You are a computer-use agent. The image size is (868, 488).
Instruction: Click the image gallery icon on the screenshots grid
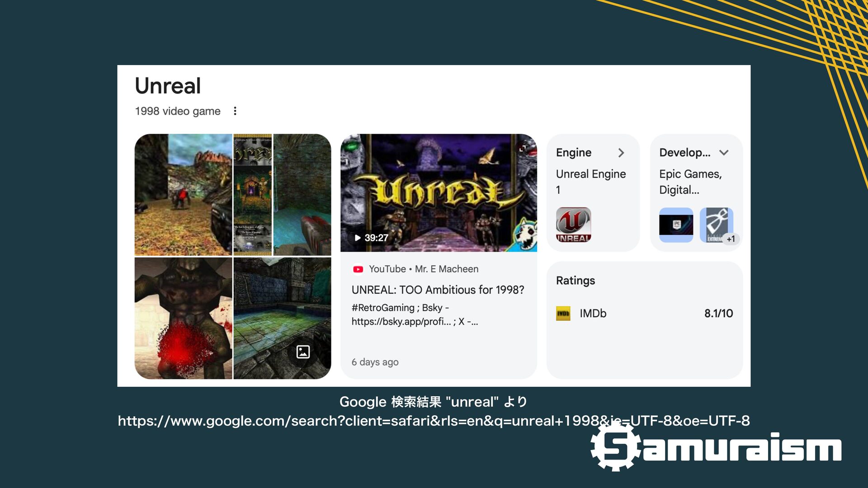[303, 352]
